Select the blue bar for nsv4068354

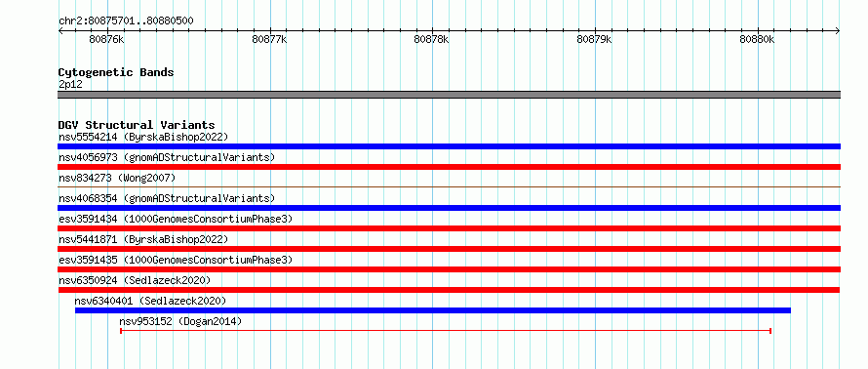click(449, 208)
